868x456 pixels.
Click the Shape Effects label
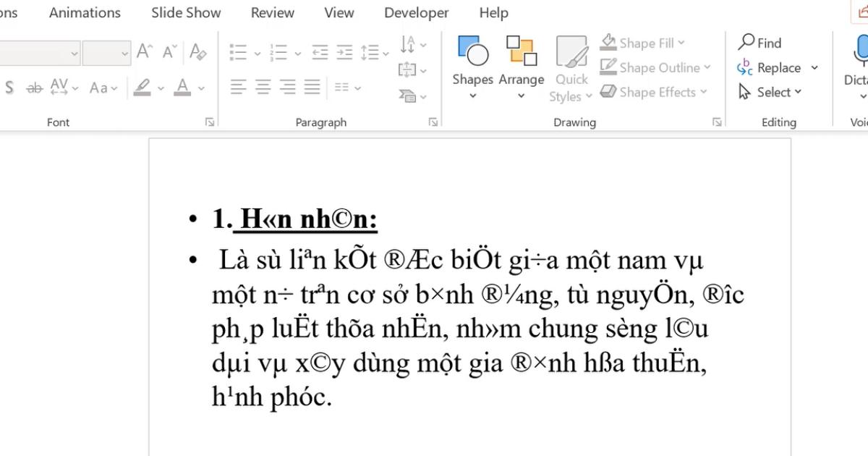point(658,92)
